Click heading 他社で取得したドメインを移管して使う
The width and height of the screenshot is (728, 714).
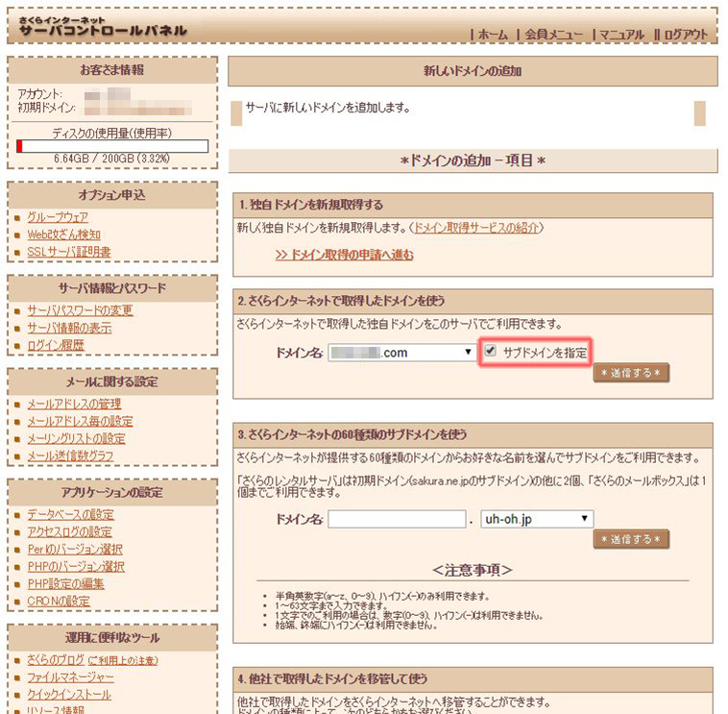[x=332, y=679]
